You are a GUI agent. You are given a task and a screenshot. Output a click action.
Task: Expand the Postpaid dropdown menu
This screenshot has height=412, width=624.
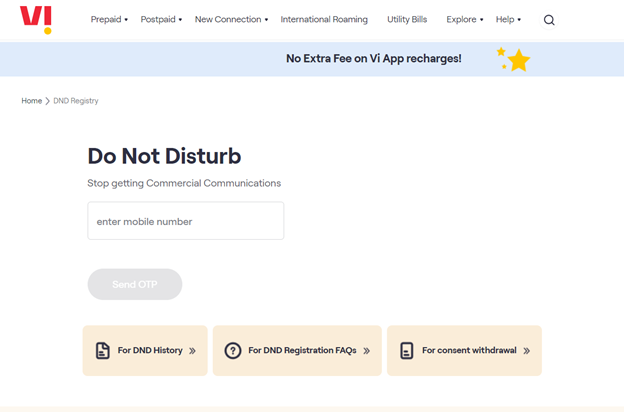pyautogui.click(x=161, y=20)
